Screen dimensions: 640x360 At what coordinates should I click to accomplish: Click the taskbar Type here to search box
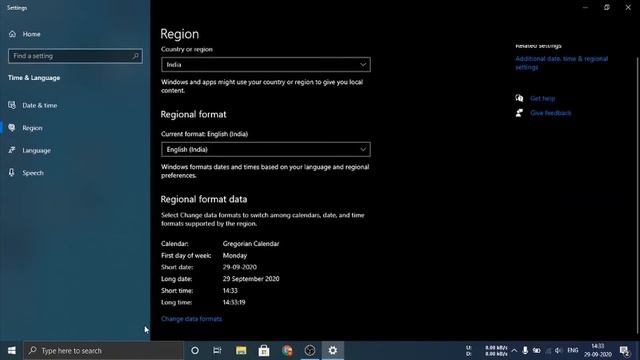(103, 351)
